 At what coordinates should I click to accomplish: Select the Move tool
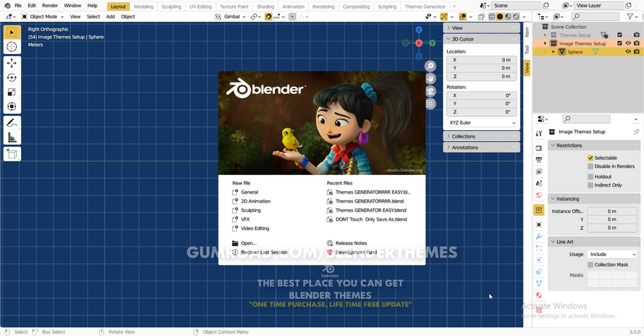(12, 63)
